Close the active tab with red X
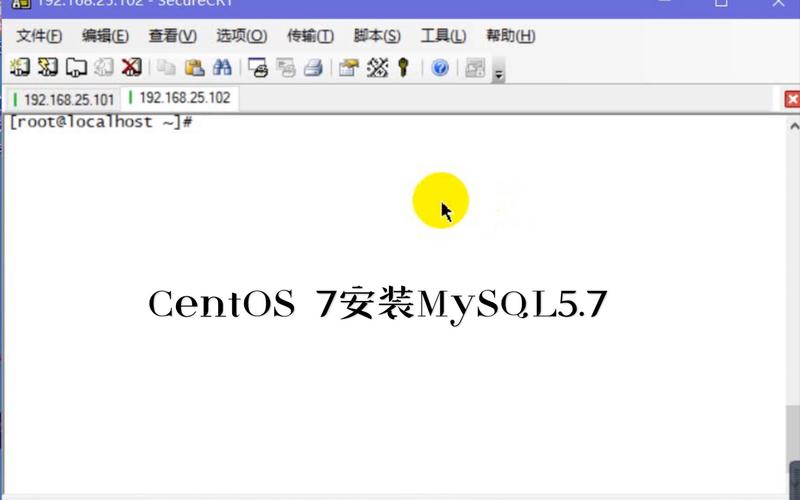 pyautogui.click(x=792, y=99)
